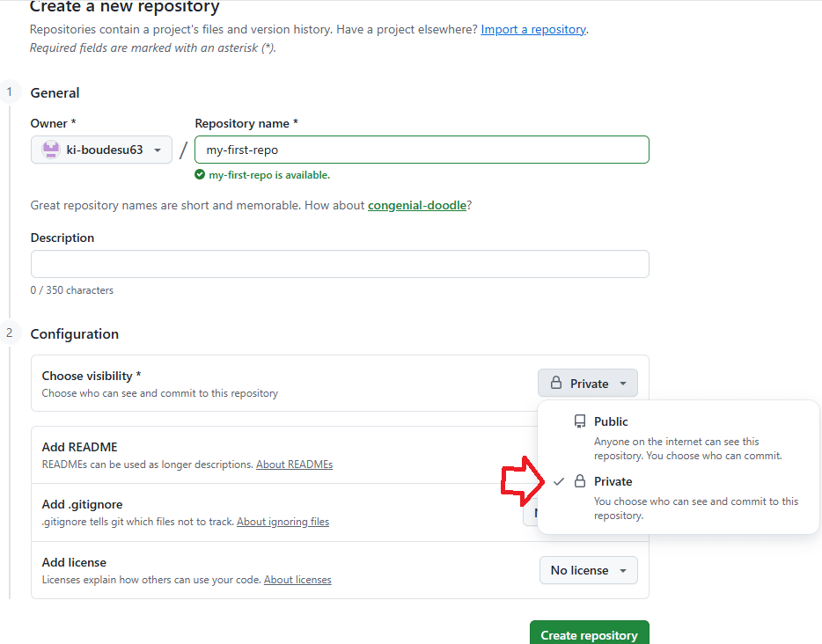This screenshot has width=822, height=644.
Task: Focus the Description text field
Action: [340, 264]
